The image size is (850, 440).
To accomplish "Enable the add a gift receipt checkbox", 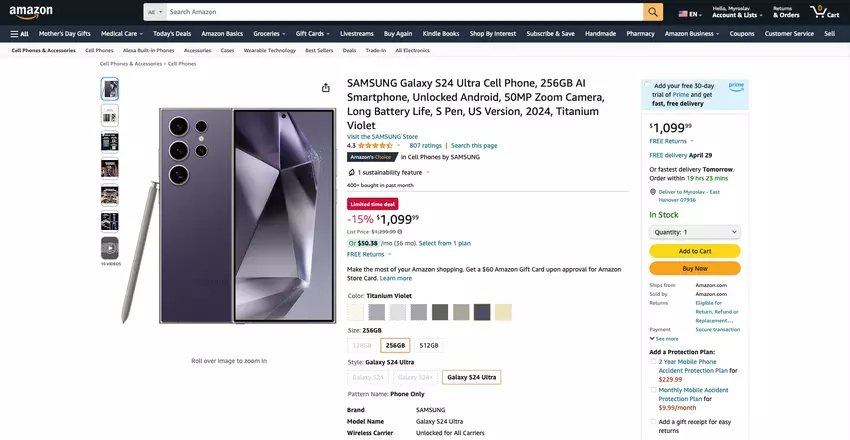I will click(653, 421).
